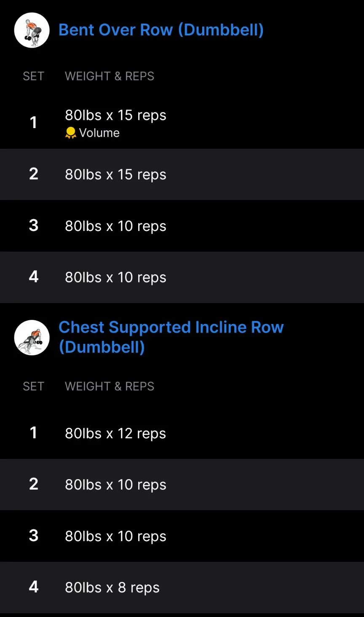Image resolution: width=364 pixels, height=617 pixels.
Task: Tap Bent Over Row set 4 weight and reps
Action: 115,277
